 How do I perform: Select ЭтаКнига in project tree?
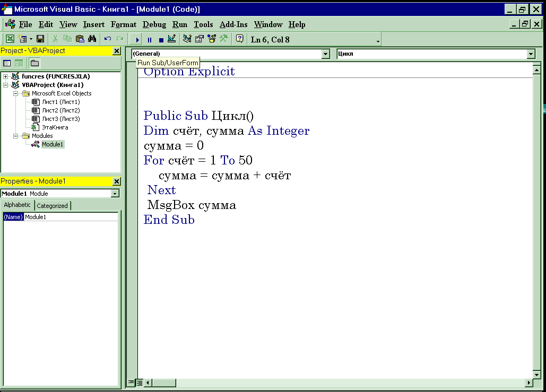(55, 127)
